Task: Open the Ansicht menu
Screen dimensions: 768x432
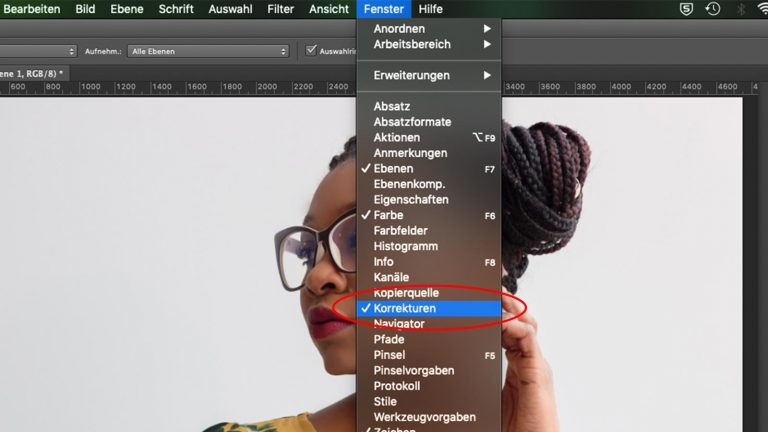Action: 329,9
